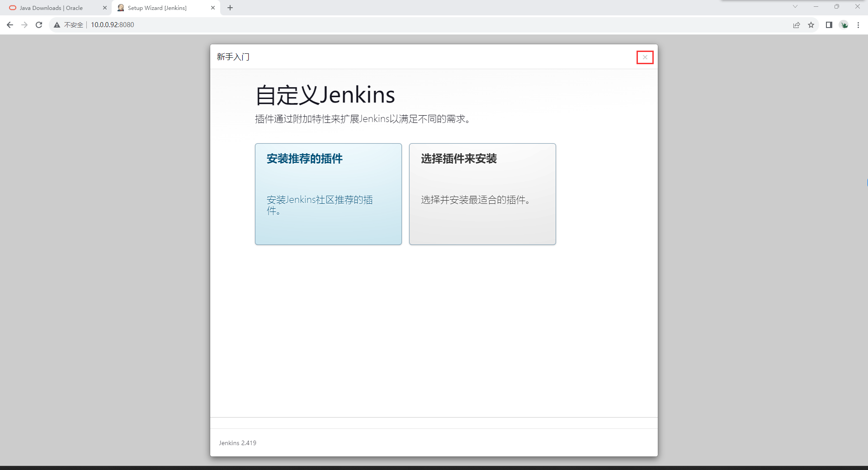868x470 pixels.
Task: Restore down the browser window
Action: click(837, 6)
